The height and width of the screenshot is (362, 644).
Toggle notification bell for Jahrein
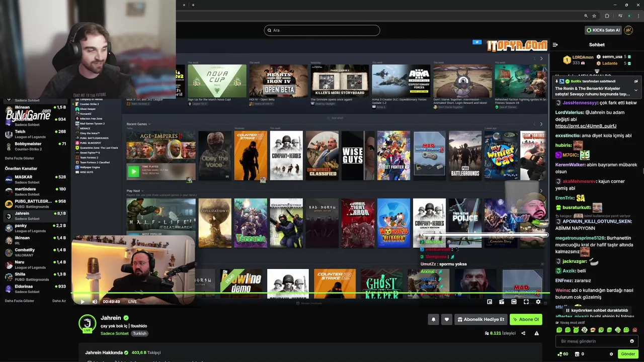tap(433, 319)
